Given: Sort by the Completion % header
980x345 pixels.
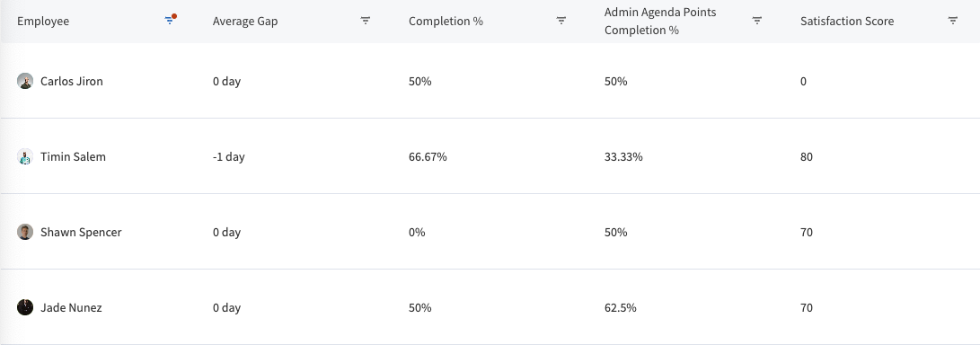Looking at the screenshot, I should [446, 21].
